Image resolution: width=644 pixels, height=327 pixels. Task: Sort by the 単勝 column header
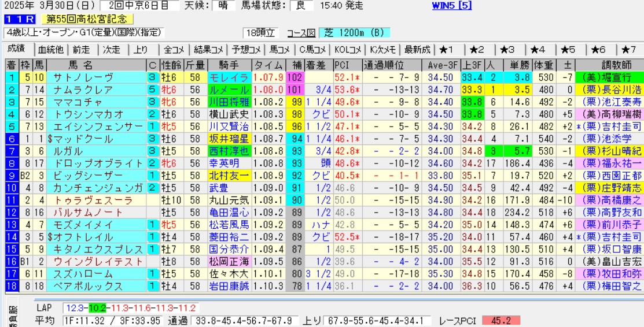pyautogui.click(x=511, y=65)
